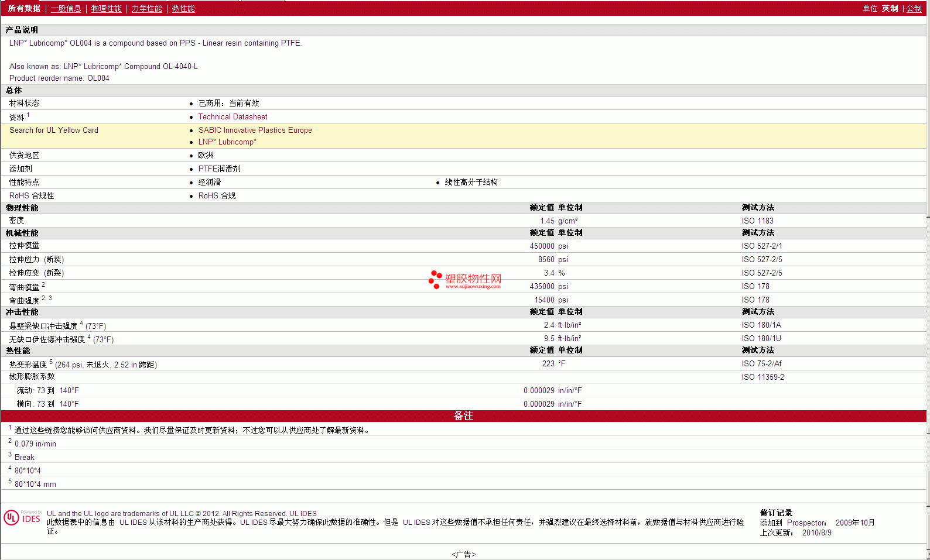Select 英制 units
The height and width of the screenshot is (560, 930).
890,8
